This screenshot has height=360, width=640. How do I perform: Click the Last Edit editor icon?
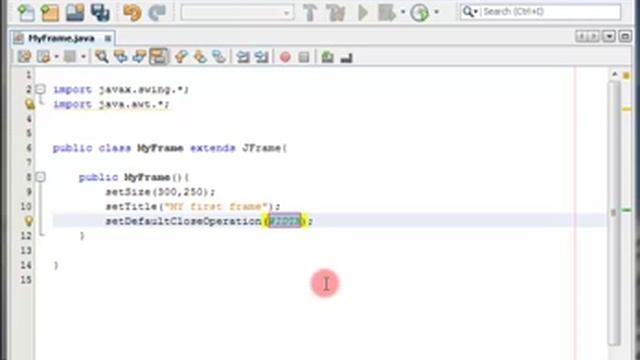(24, 56)
